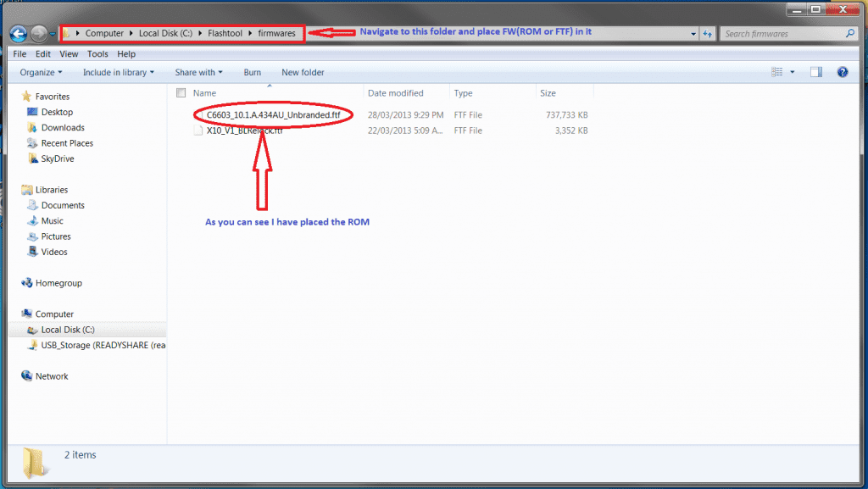Sort by Type column header
Screen dimensions: 868x489
point(464,93)
